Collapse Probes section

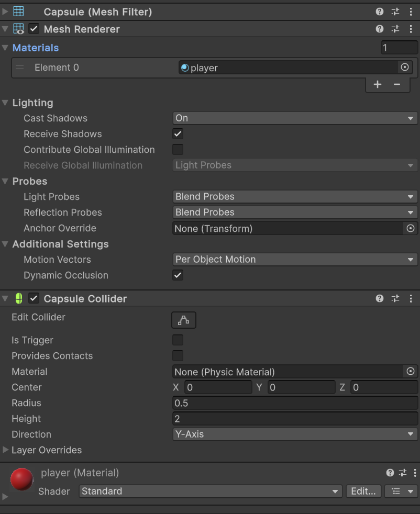click(x=5, y=181)
